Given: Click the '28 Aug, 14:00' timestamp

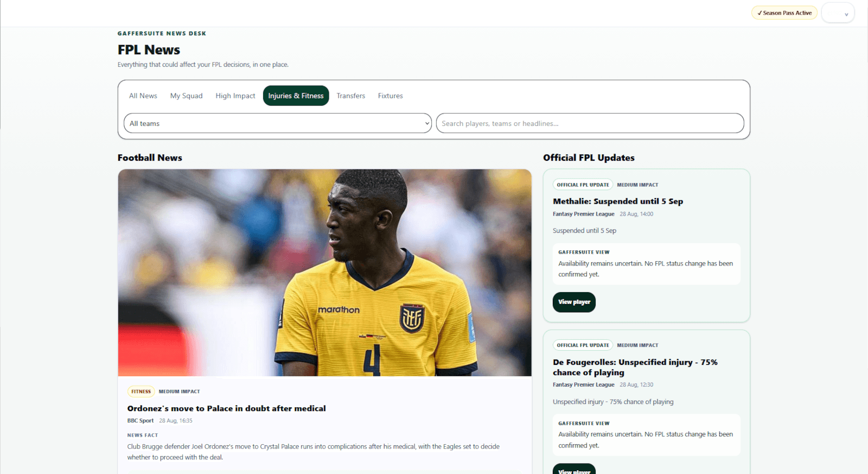Looking at the screenshot, I should (x=636, y=214).
